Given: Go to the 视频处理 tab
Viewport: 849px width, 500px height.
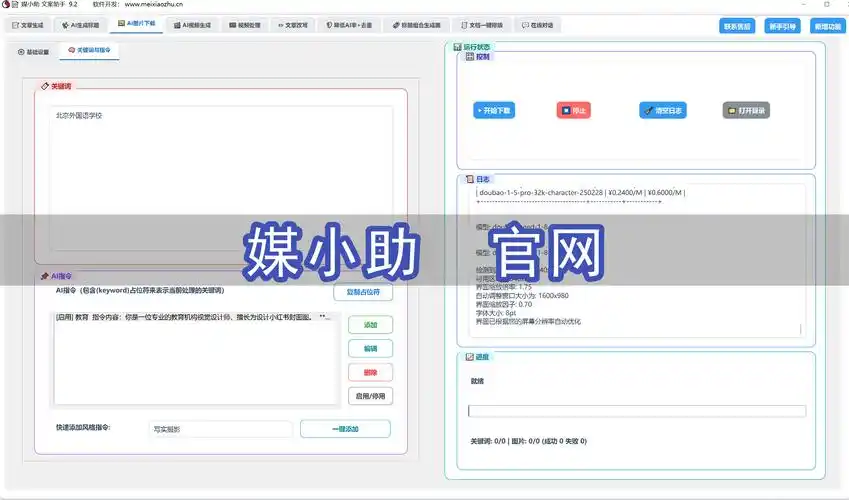Looking at the screenshot, I should click(245, 25).
